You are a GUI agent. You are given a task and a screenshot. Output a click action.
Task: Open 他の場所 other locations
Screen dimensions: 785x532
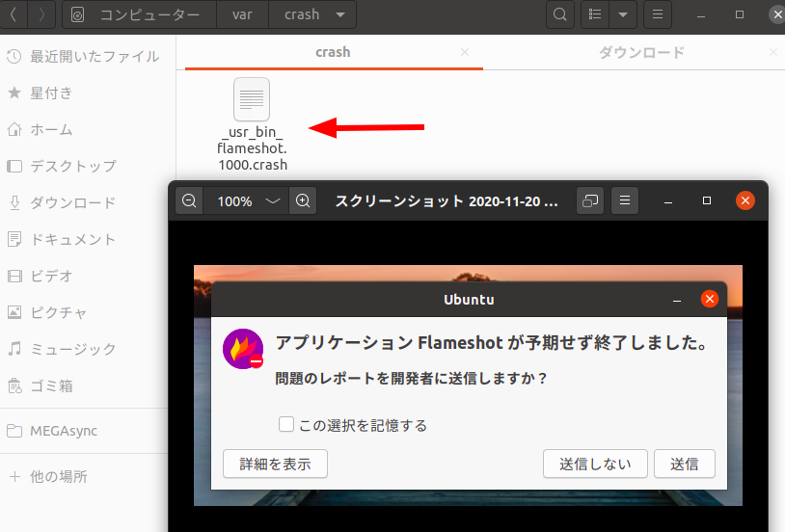[x=84, y=476]
